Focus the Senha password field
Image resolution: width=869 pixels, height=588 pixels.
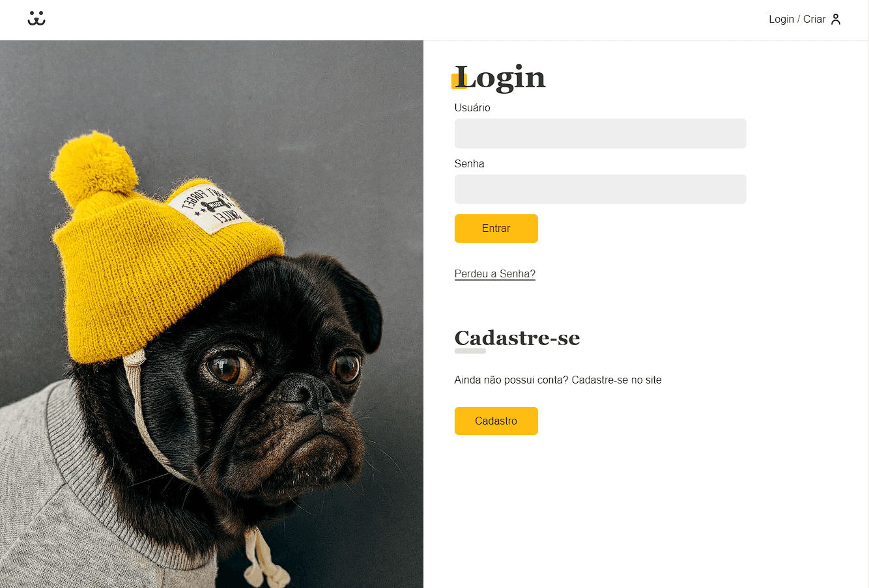(x=600, y=189)
